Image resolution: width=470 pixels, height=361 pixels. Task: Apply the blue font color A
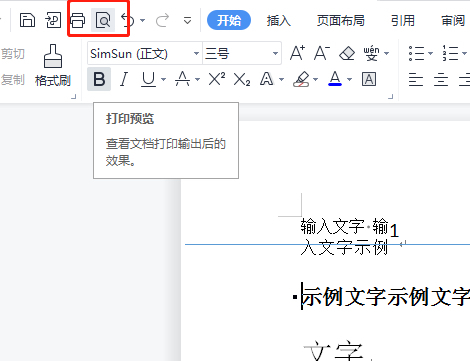(x=335, y=79)
